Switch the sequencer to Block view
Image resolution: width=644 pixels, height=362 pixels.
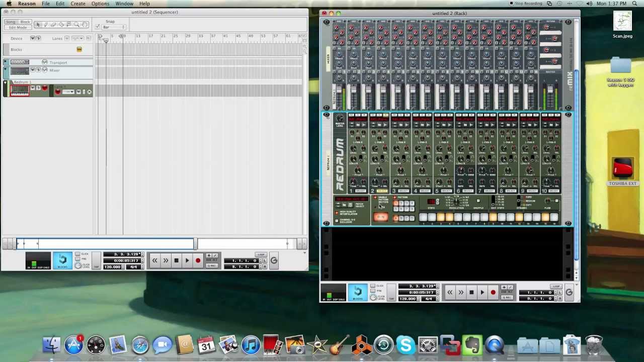click(25, 22)
